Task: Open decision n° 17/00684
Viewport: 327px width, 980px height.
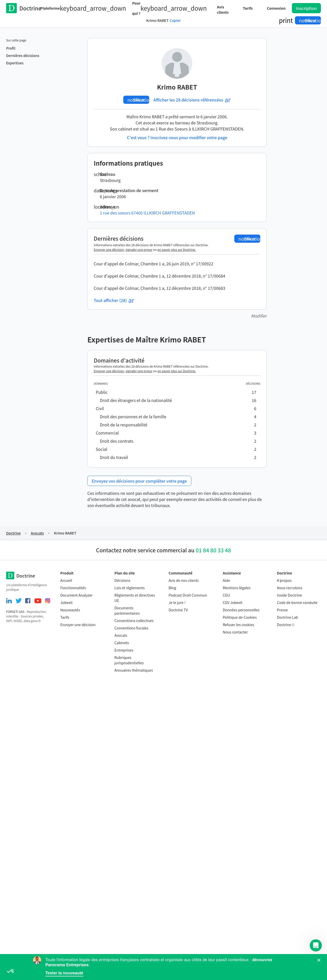Action: pyautogui.click(x=159, y=276)
